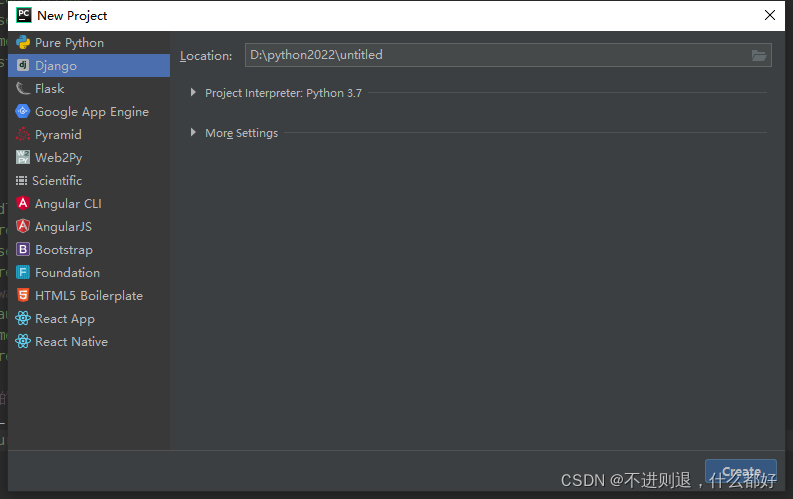Select React App project type
793x499 pixels.
(65, 319)
